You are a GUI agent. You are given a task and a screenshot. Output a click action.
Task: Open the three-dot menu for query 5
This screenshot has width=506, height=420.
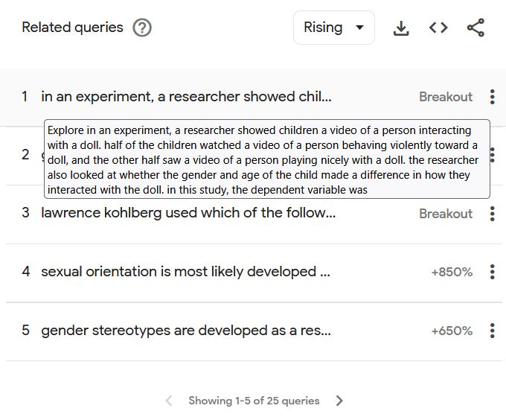pos(492,331)
